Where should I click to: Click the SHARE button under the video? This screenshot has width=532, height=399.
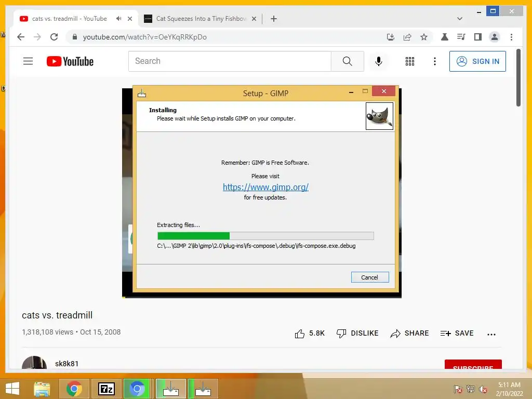pyautogui.click(x=409, y=333)
